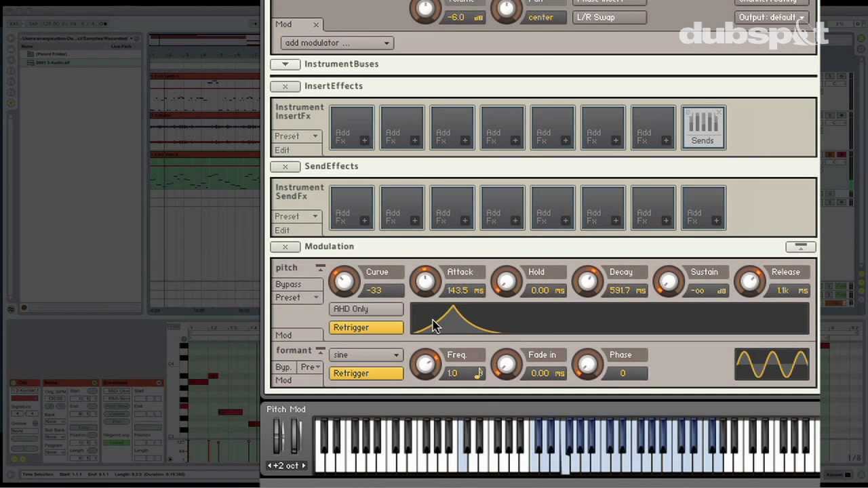Screen dimensions: 868x488
Task: Click the Hold knob
Action: click(x=506, y=282)
